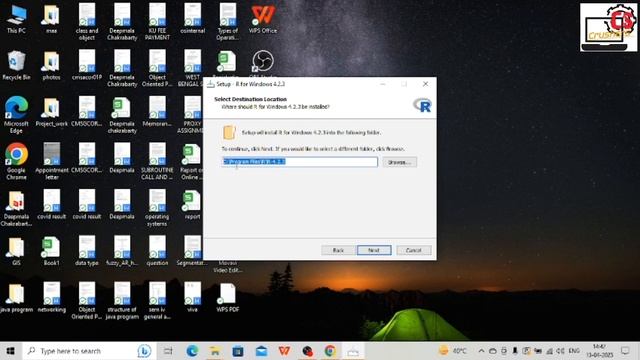Viewport: 640px width, 360px height.
Task: Open File Explorer from taskbar
Action: pos(215,351)
